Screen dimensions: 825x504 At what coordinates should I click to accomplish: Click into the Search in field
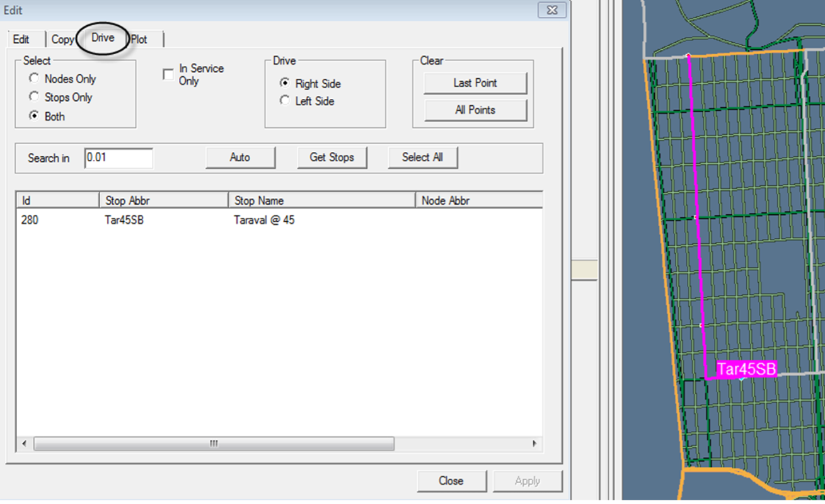(118, 158)
